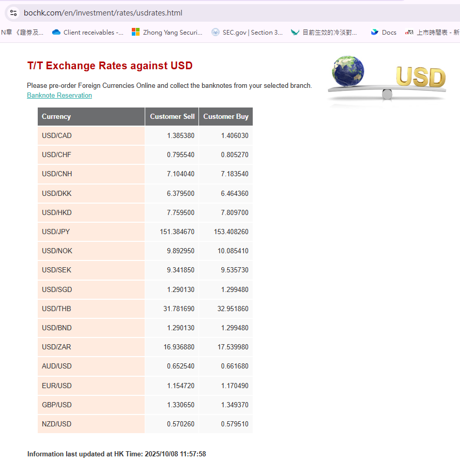Open the N章 證券及 bookmark

pyautogui.click(x=22, y=32)
